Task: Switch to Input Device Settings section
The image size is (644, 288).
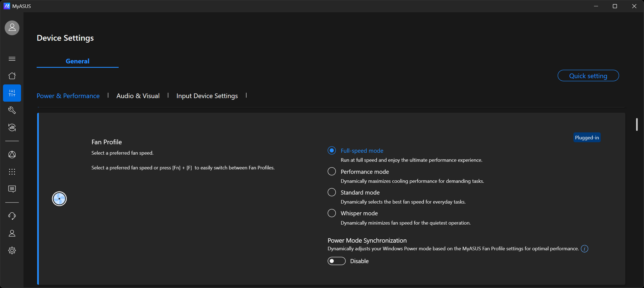Action: tap(207, 96)
